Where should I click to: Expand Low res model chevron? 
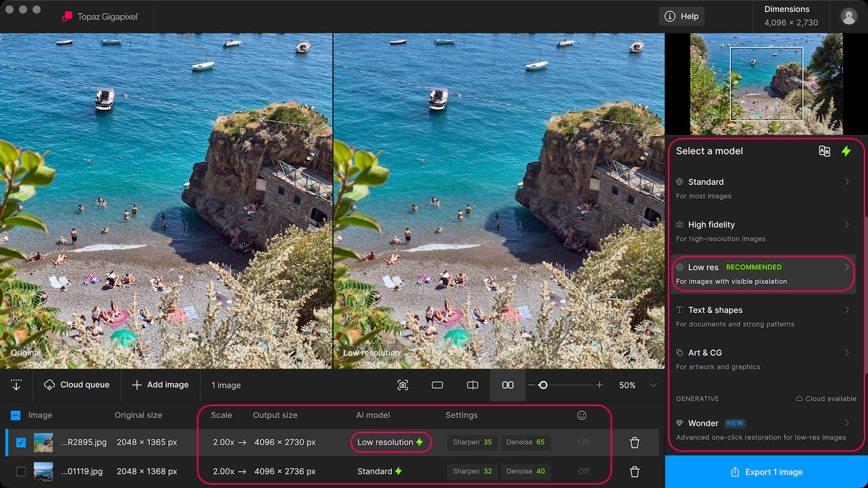point(847,267)
